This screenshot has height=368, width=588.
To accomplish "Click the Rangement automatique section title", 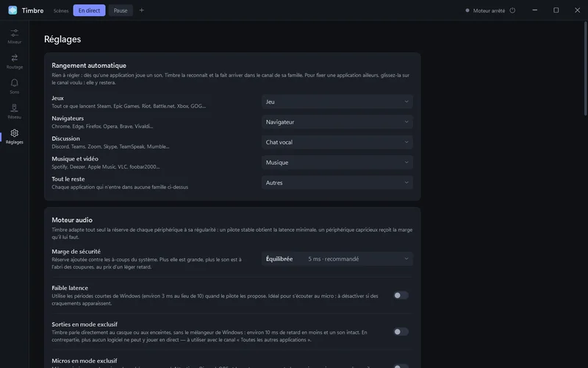I will point(89,66).
